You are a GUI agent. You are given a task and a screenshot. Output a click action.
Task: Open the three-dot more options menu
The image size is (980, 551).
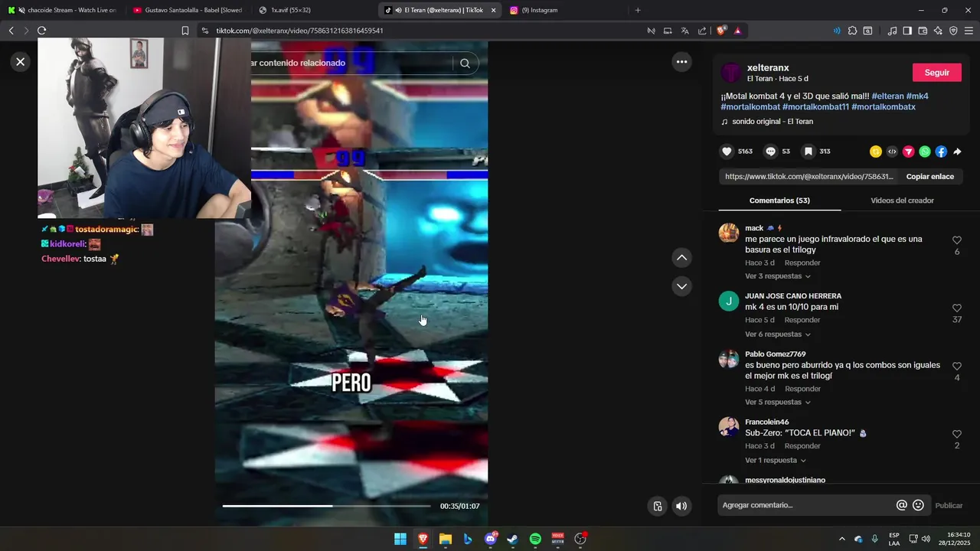coord(681,62)
